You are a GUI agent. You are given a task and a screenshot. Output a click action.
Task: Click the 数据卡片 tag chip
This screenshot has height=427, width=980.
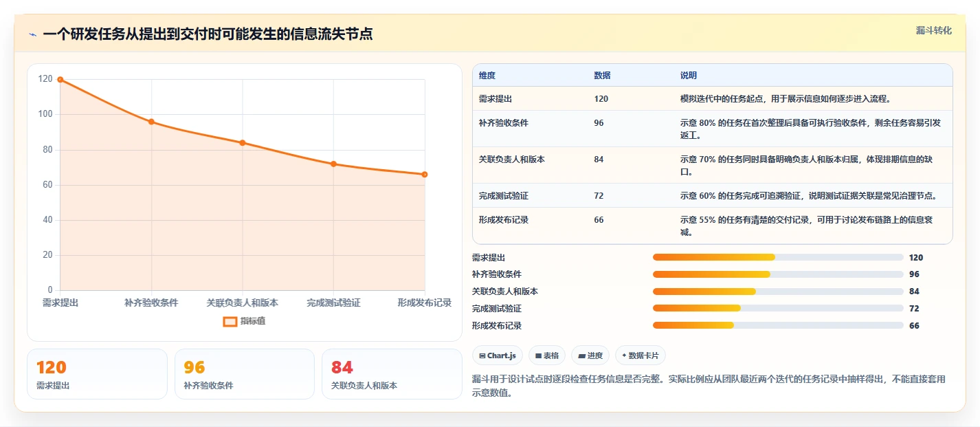(641, 355)
